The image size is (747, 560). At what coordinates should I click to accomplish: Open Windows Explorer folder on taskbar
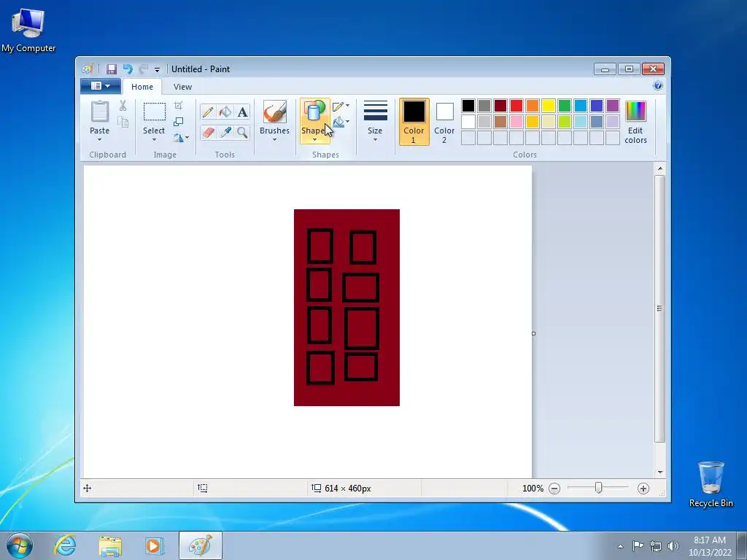[x=110, y=545]
